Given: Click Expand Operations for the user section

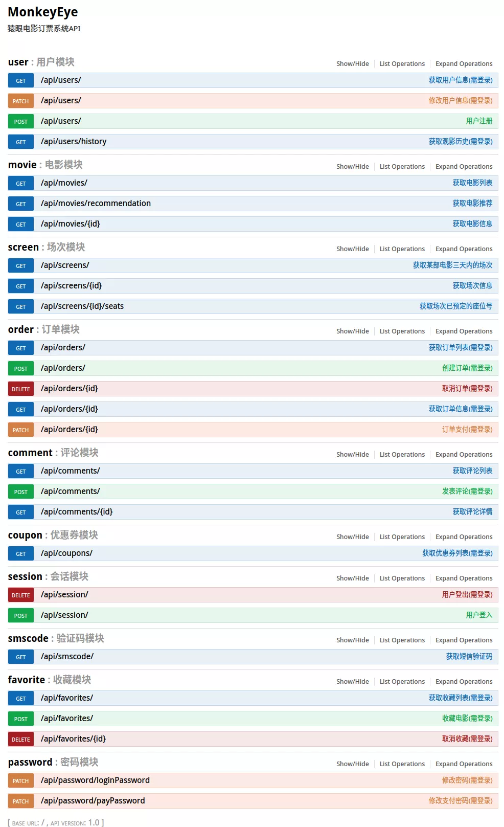Looking at the screenshot, I should [x=464, y=64].
